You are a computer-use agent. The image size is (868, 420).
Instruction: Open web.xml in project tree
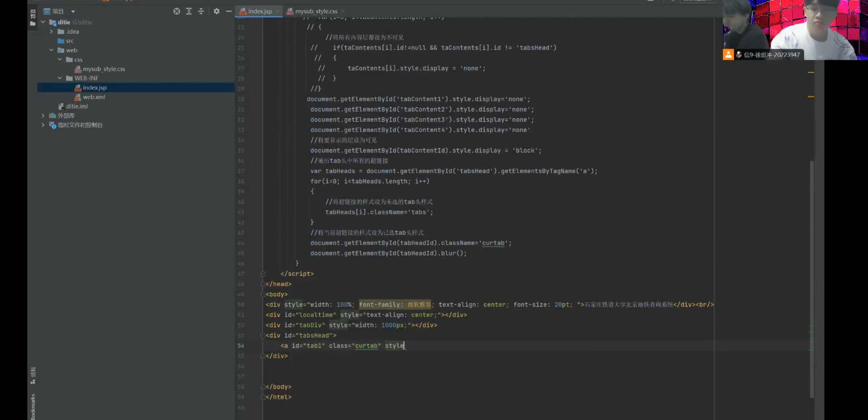(94, 97)
